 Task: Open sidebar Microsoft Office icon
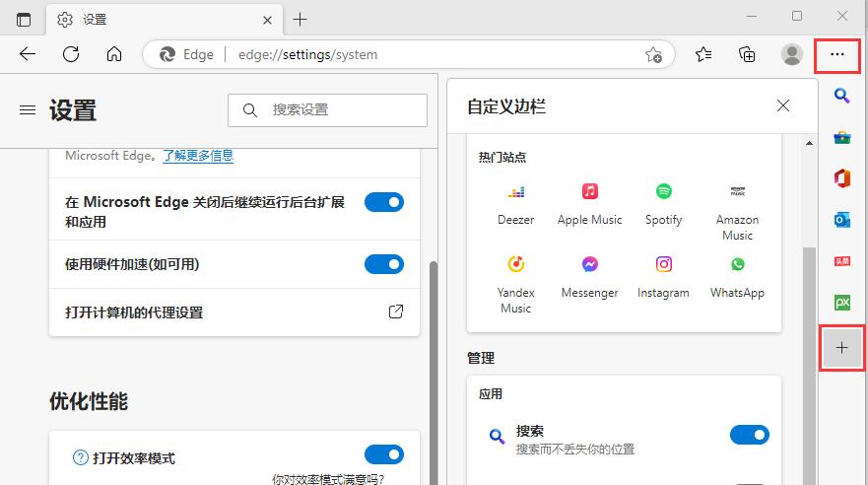[x=842, y=178]
